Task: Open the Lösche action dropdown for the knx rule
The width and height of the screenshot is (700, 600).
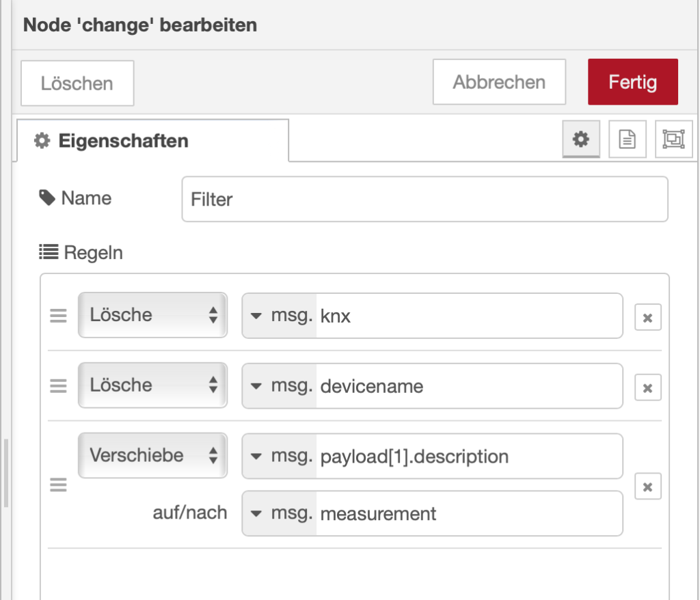Action: point(152,315)
